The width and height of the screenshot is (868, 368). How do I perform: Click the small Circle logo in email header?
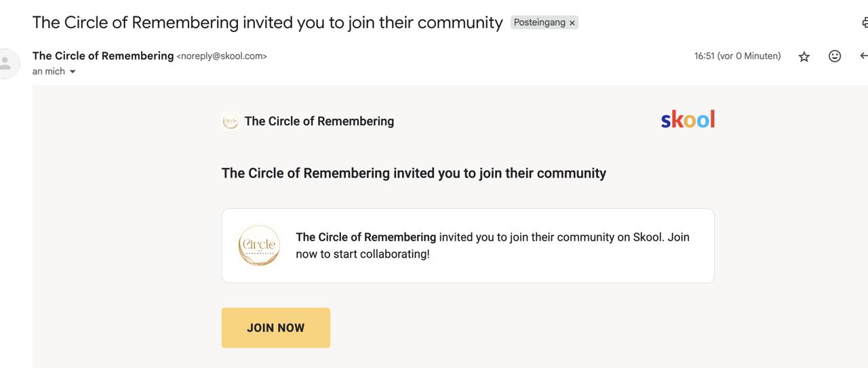tap(231, 121)
